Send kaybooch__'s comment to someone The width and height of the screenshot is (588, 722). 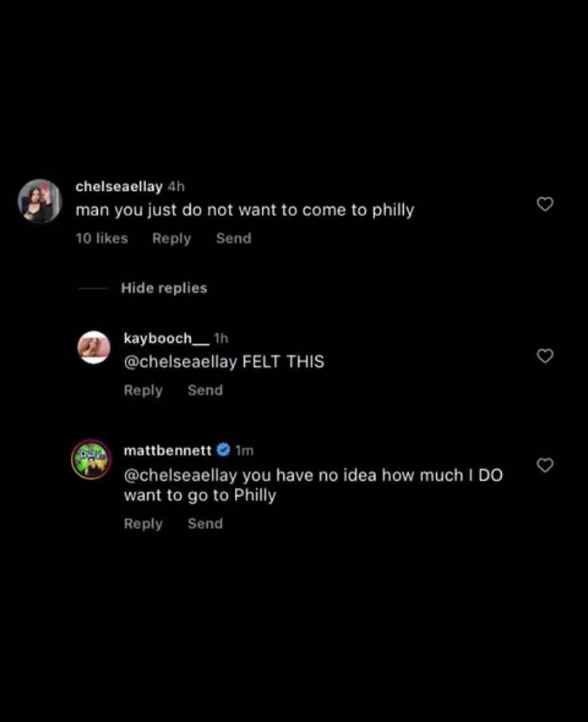[x=205, y=390]
